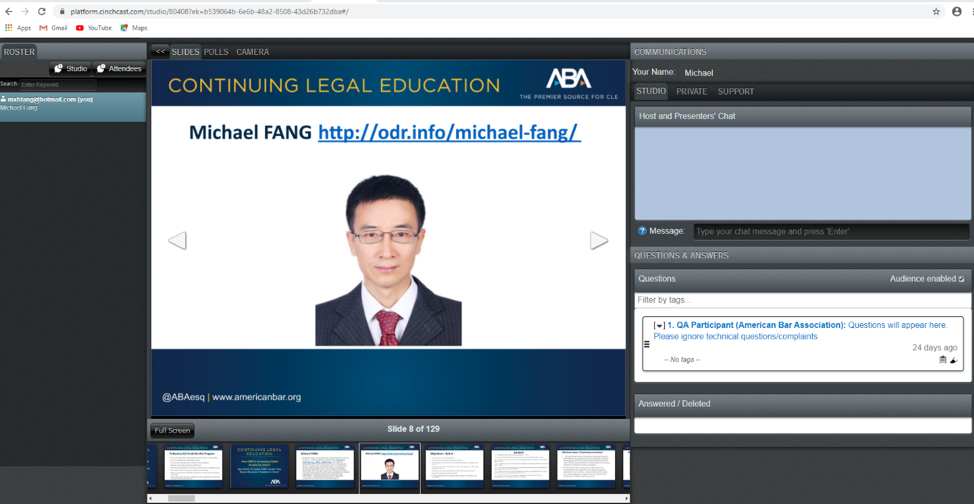Open the odr.info/michael-fang link on slide
This screenshot has height=504, width=974.
pyautogui.click(x=449, y=132)
